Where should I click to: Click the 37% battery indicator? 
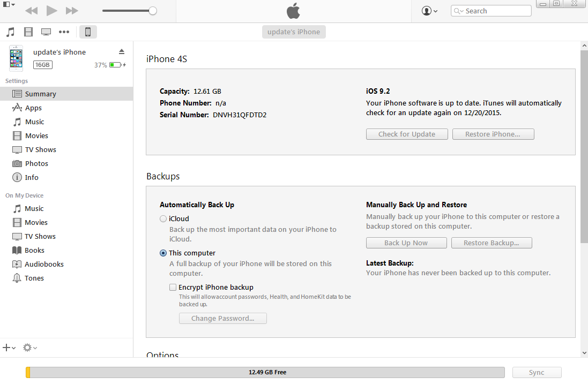tap(110, 65)
